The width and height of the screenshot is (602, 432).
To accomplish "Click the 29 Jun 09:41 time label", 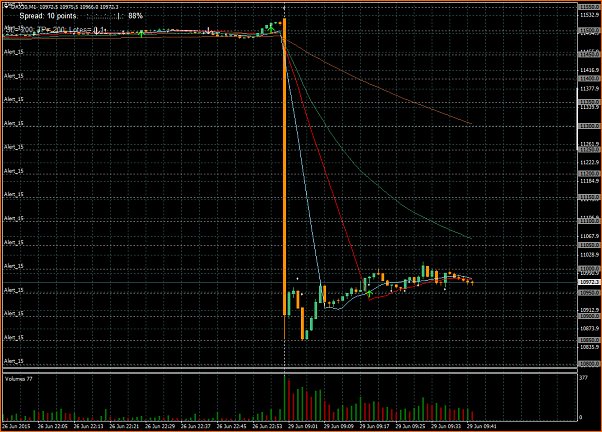I will click(482, 426).
